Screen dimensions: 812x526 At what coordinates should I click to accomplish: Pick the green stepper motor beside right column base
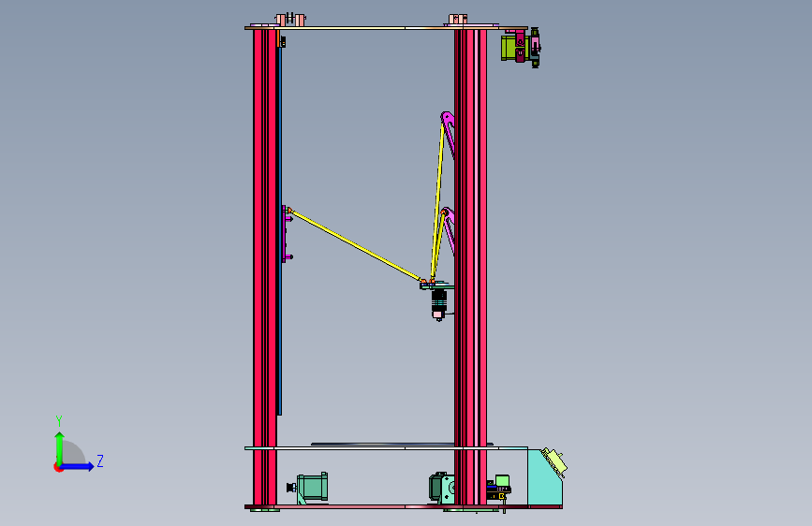(442, 488)
